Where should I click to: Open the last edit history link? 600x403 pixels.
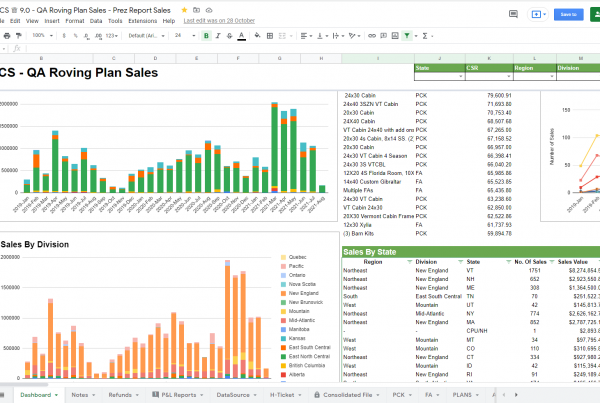[x=218, y=20]
